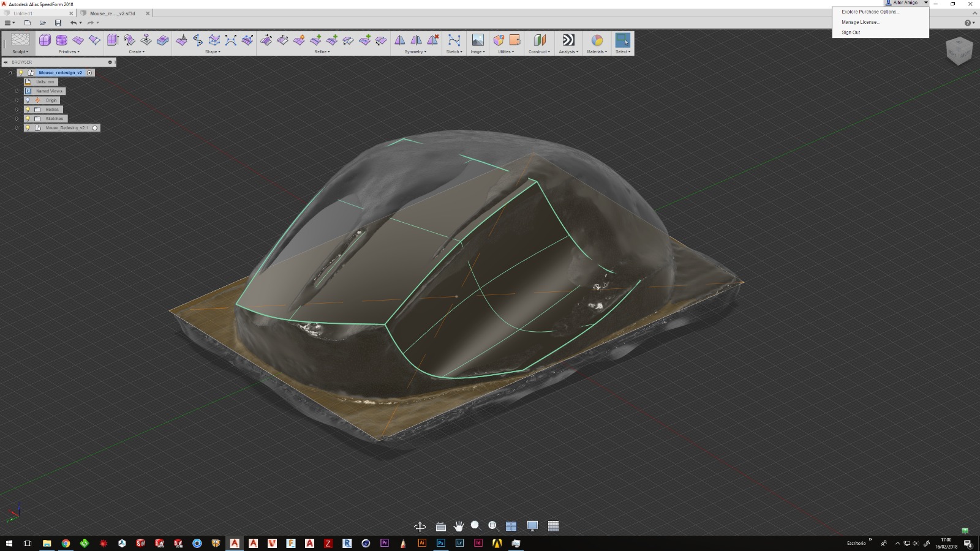This screenshot has height=551, width=980.
Task: Click the ViewCube in top-right corner
Action: [959, 51]
